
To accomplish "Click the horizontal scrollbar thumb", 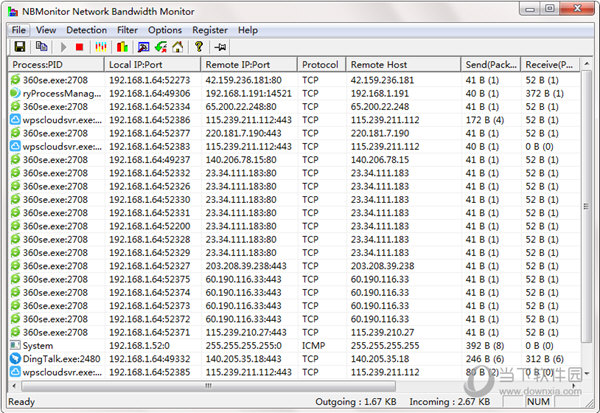I will pos(209,386).
